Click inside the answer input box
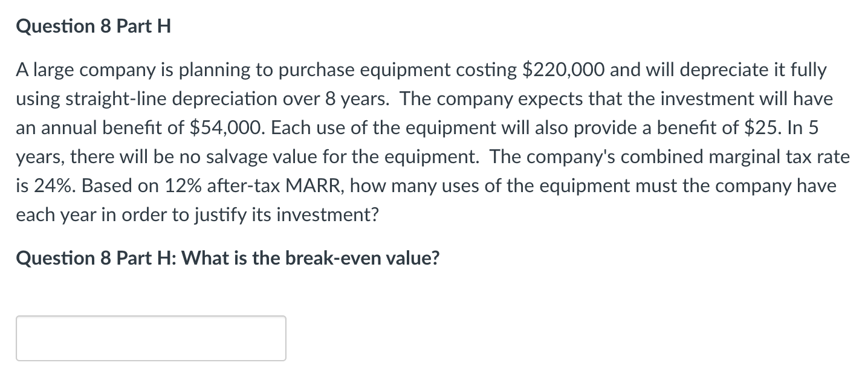The height and width of the screenshot is (377, 868). coord(151,338)
